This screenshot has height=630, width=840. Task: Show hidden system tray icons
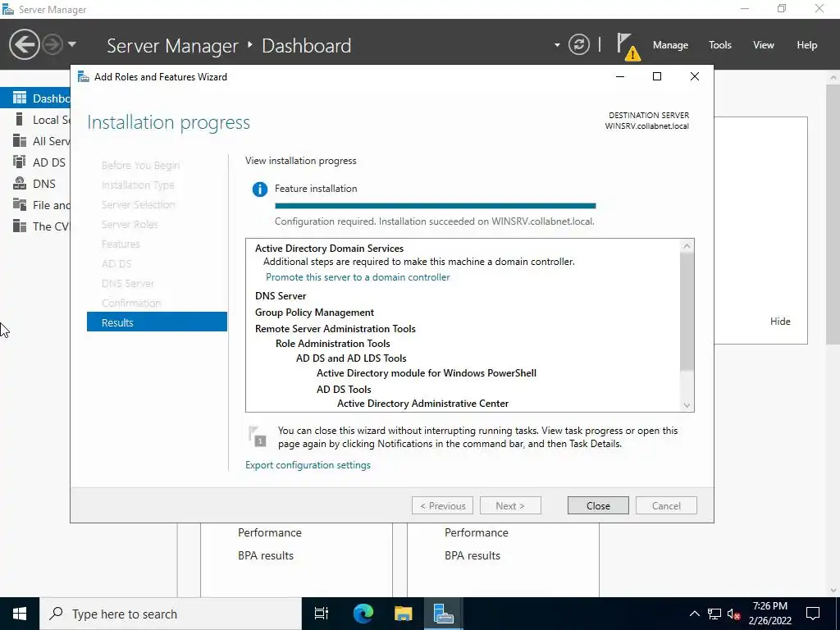694,614
